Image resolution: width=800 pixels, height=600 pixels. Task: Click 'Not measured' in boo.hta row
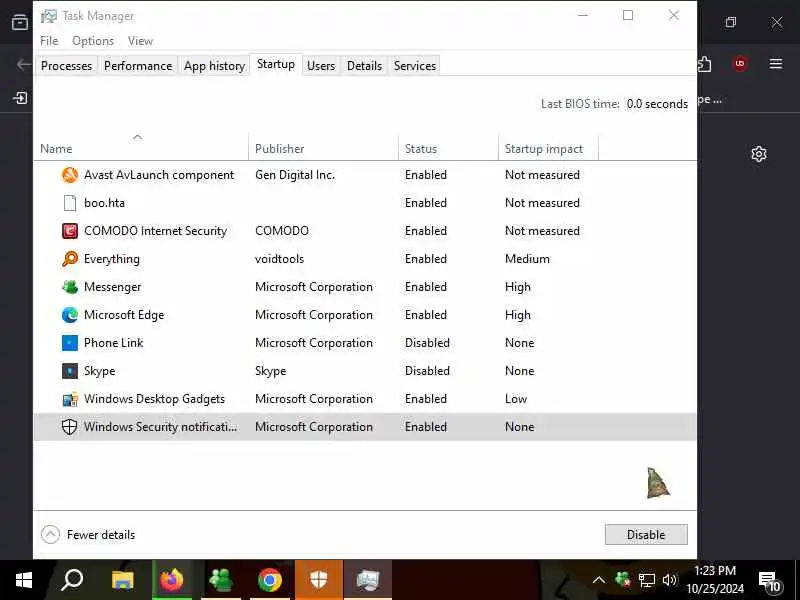542,203
